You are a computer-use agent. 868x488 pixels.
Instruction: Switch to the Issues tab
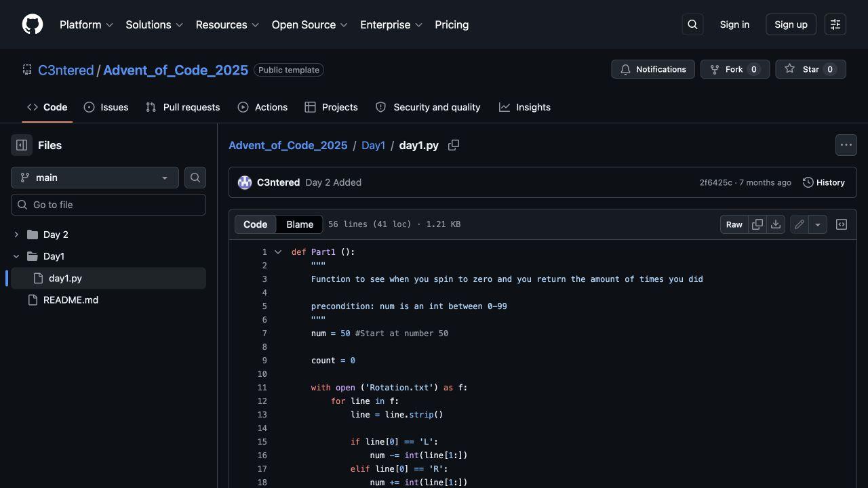[106, 107]
